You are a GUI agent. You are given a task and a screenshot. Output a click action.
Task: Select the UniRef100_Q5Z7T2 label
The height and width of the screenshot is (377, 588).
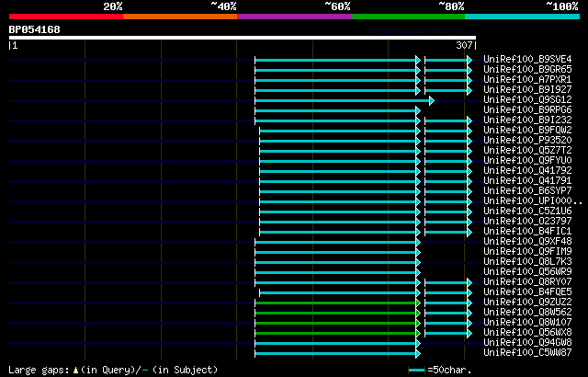pyautogui.click(x=527, y=151)
